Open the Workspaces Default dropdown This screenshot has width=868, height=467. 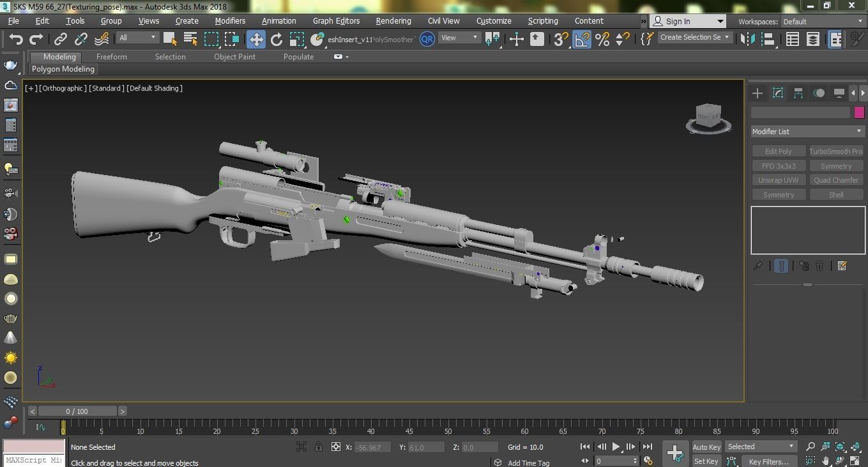823,22
